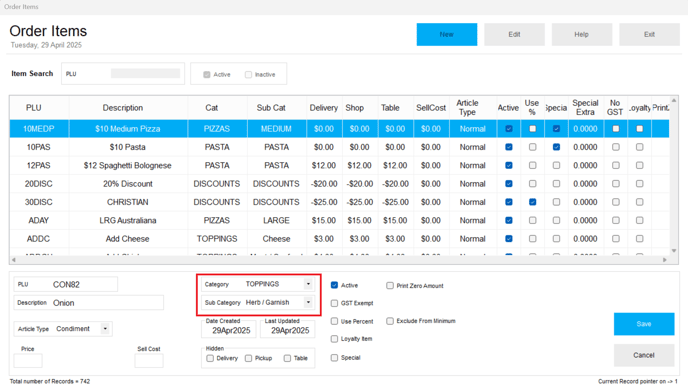Image resolution: width=688 pixels, height=385 pixels.
Task: Click the Delivery column header
Action: (324, 108)
